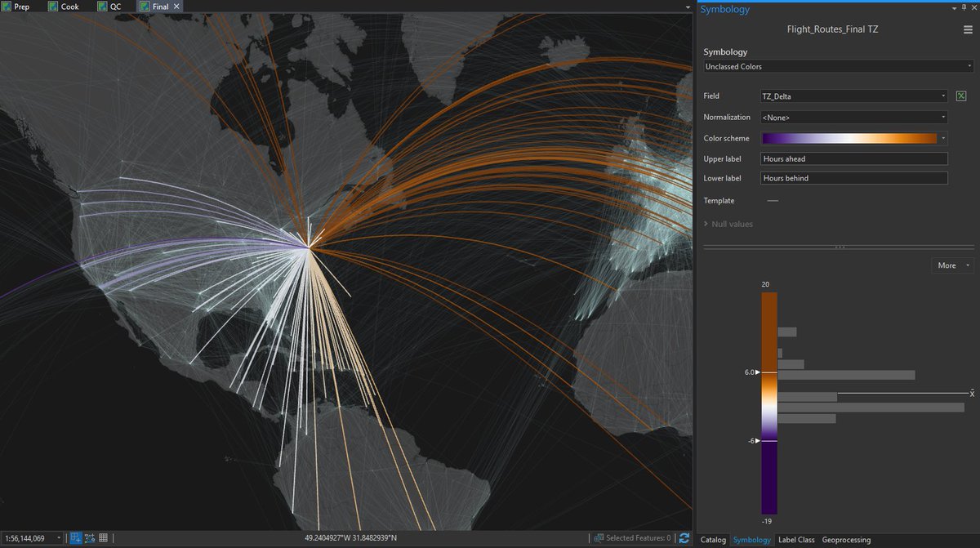This screenshot has height=548, width=980.
Task: Open the Field dropdown showing TZ_Delta
Action: click(853, 96)
